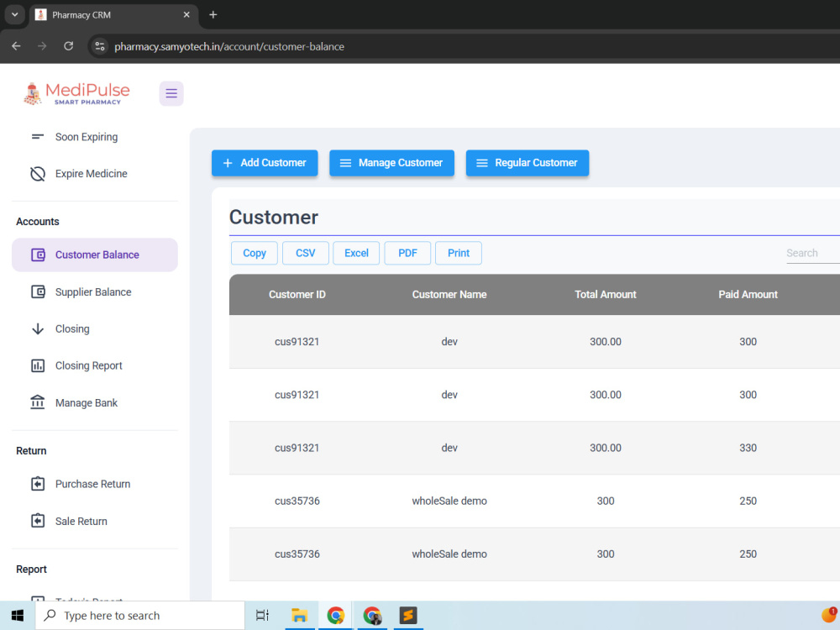Click the Closing down-arrow icon
The height and width of the screenshot is (630, 840).
(38, 329)
